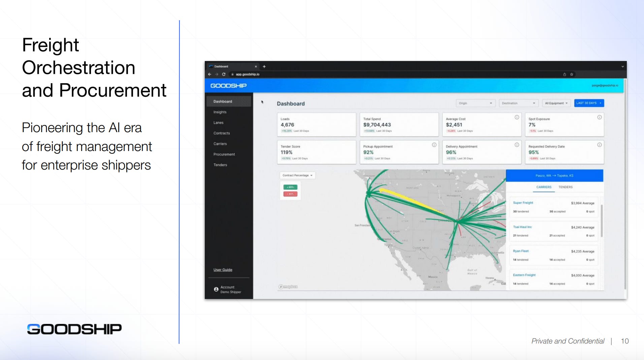Open info icon on Delivery Appointment card
644x360 pixels.
coord(517,145)
